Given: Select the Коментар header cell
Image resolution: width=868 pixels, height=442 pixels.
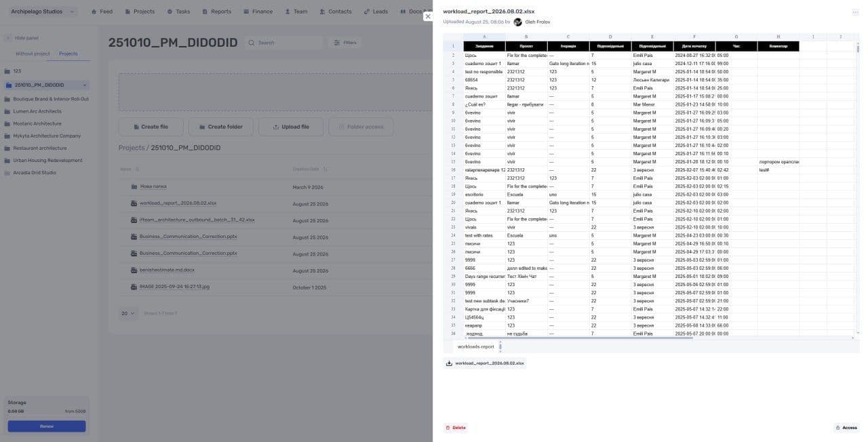Looking at the screenshot, I should pos(778,46).
